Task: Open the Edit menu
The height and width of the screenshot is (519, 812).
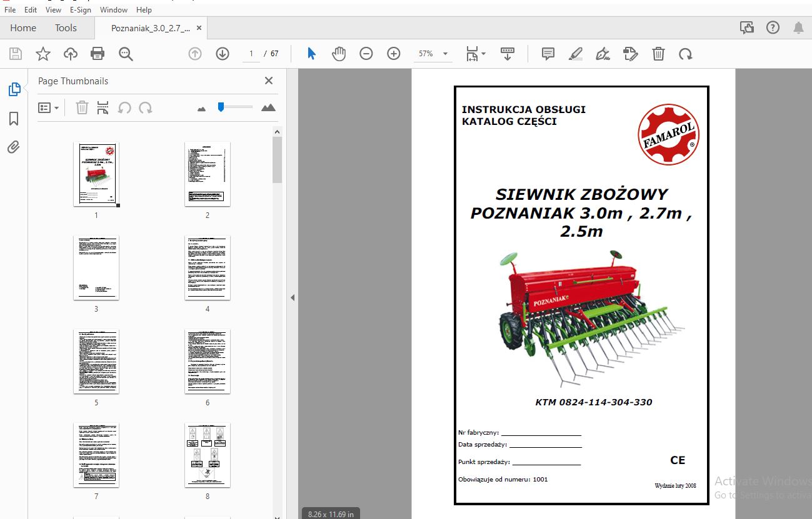Action: point(31,9)
